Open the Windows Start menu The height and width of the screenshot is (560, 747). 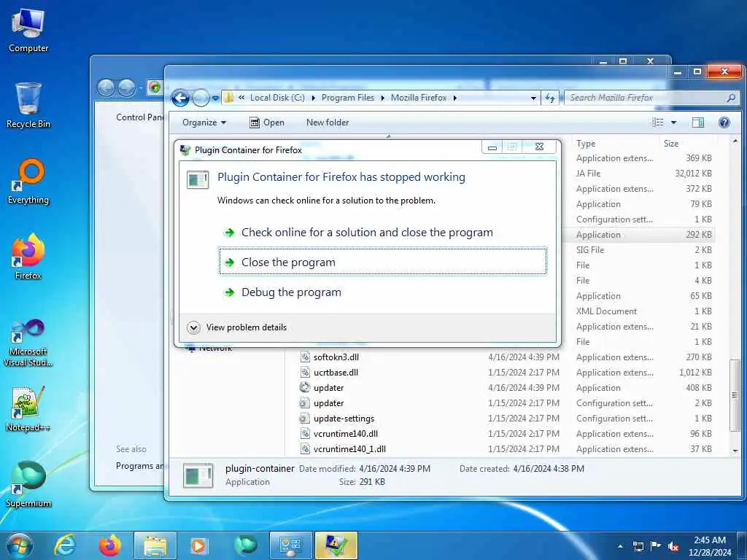19,545
